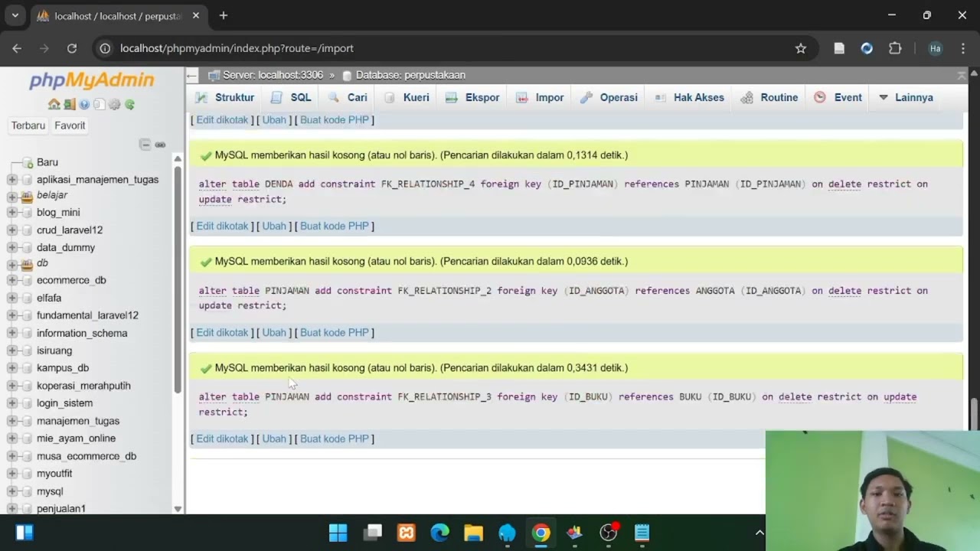Expand aplikasi_manajemen_tugas database node
Viewport: 980px width, 551px height.
(12, 180)
